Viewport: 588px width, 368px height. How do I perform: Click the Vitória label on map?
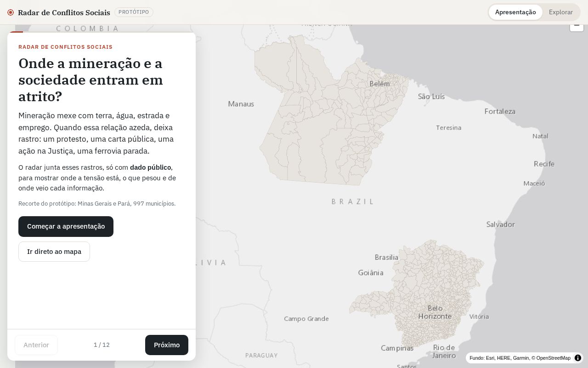click(x=479, y=316)
